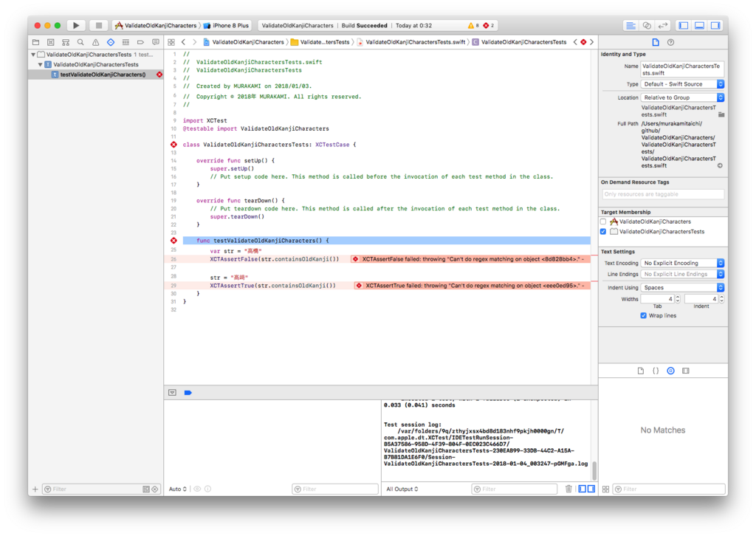Screen dimensions: 756x536
Task: Open the Auto variables scope dropdown
Action: point(177,489)
